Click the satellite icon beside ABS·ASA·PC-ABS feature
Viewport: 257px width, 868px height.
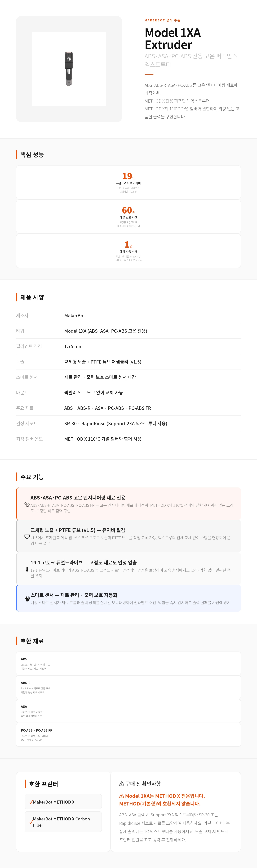pos(27,504)
